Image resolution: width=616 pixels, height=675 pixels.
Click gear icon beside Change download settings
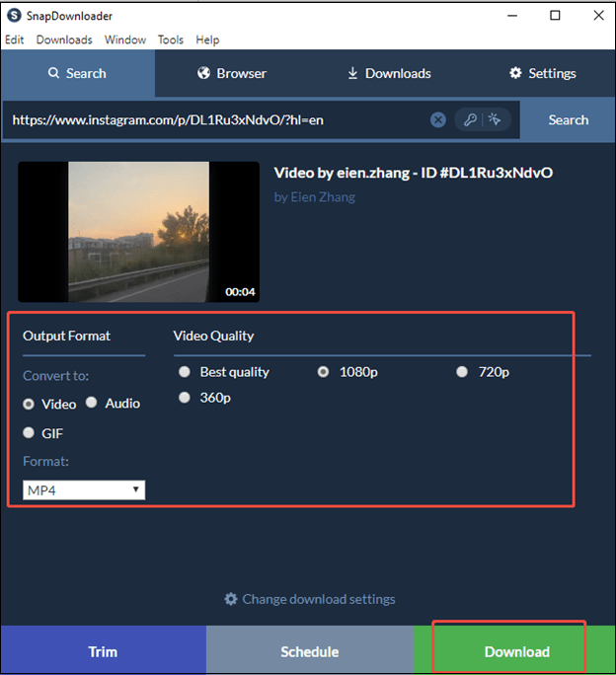231,599
